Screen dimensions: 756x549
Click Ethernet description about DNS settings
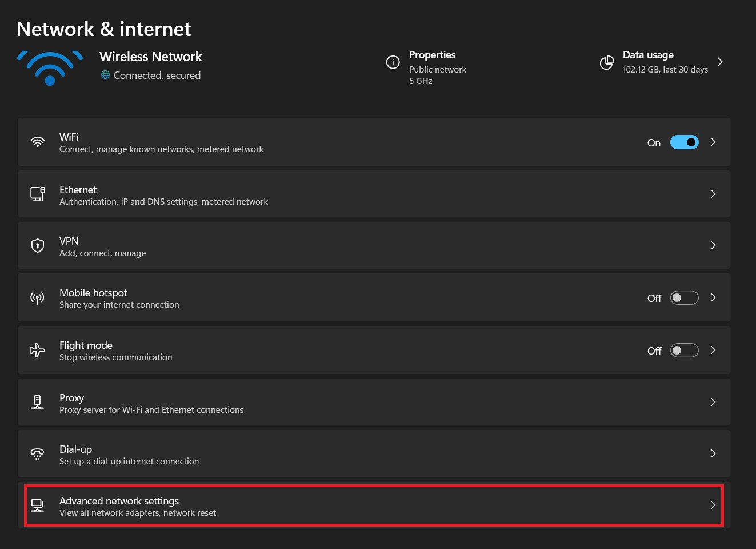pyautogui.click(x=164, y=202)
